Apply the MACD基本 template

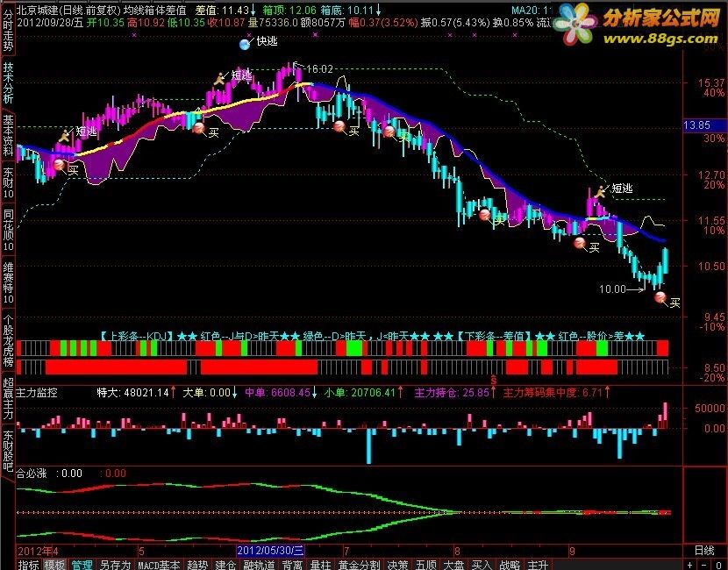tap(159, 565)
